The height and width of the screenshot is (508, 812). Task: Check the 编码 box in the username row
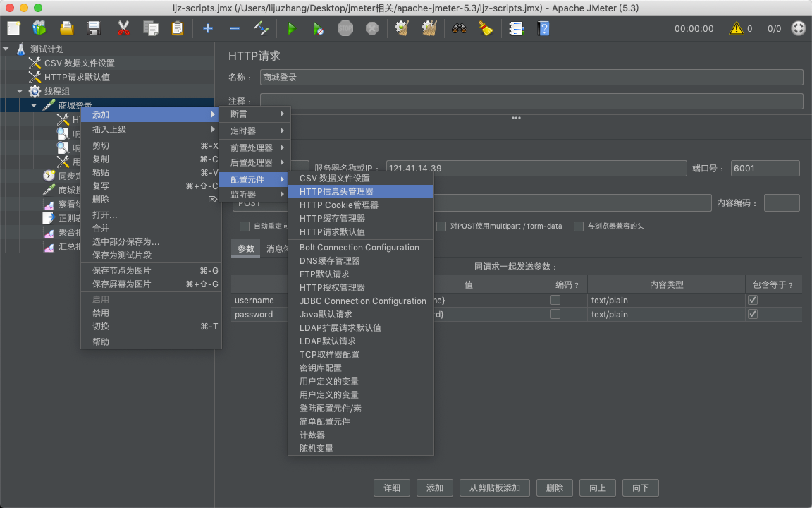pyautogui.click(x=555, y=300)
